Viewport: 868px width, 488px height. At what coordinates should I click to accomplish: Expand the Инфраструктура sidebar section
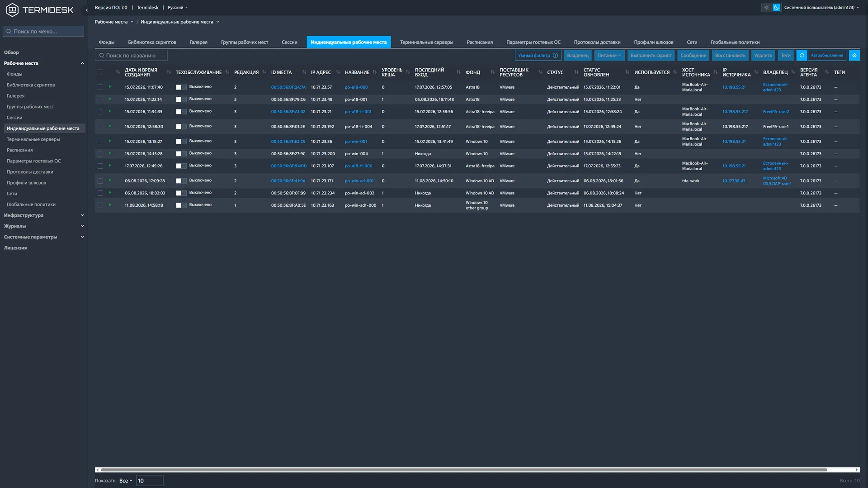pos(44,215)
